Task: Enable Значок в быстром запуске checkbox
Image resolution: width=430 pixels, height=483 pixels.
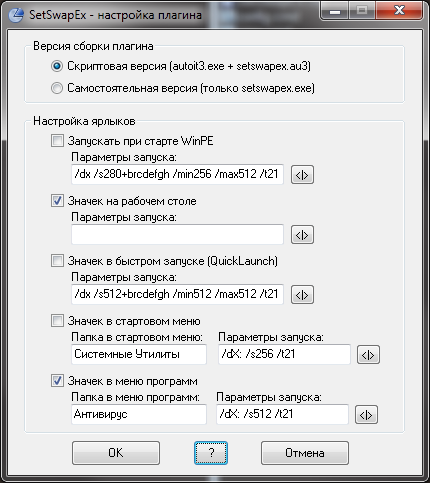Action: click(x=57, y=261)
